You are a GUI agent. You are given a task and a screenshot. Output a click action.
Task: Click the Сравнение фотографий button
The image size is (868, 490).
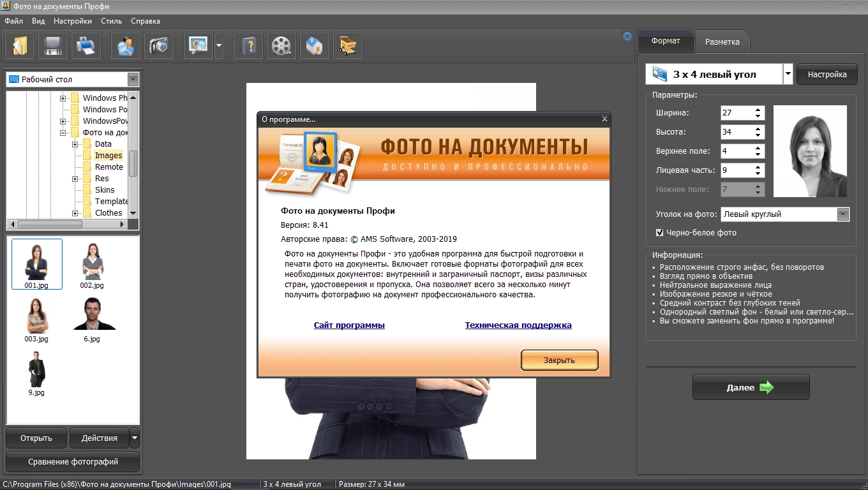click(73, 461)
